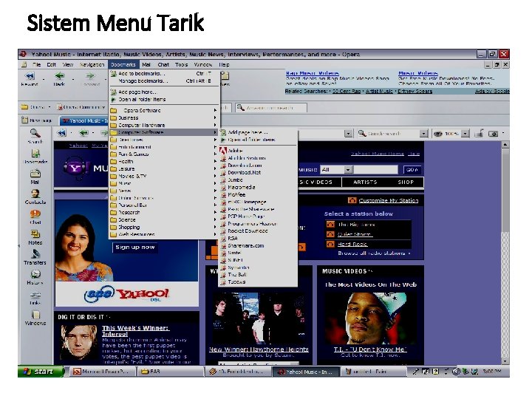The width and height of the screenshot is (532, 399).
Task: Click the Yahoo music search text field
Action: (376, 169)
